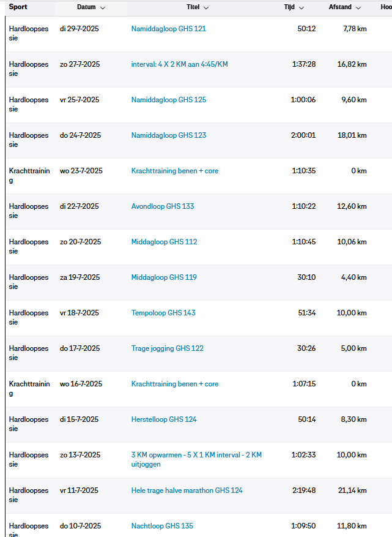392x537 pixels.
Task: Click the chevron next to Titel header
Action: pyautogui.click(x=206, y=8)
